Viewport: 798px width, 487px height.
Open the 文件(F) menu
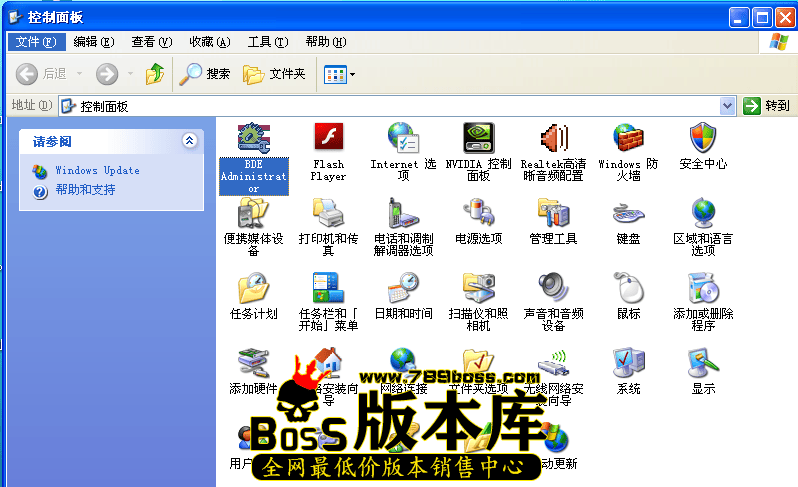point(37,42)
